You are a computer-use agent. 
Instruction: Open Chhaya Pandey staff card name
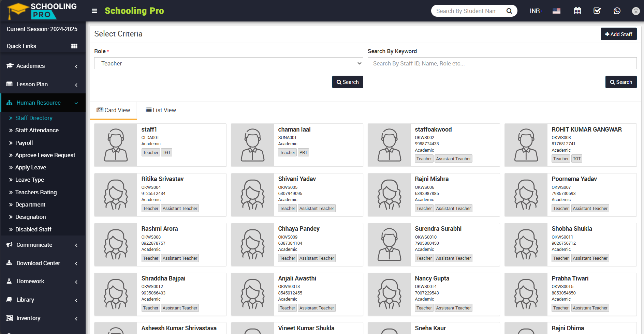[x=299, y=229]
